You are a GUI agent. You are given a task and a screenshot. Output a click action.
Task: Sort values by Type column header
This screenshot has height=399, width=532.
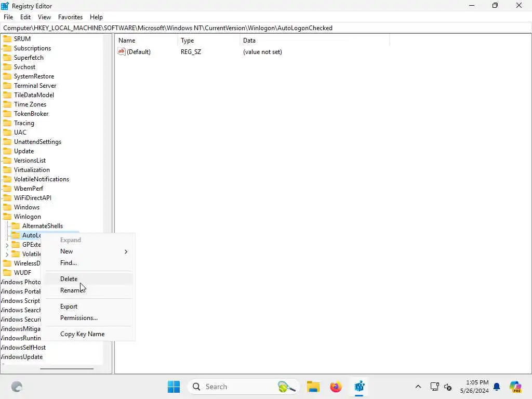tap(209, 41)
